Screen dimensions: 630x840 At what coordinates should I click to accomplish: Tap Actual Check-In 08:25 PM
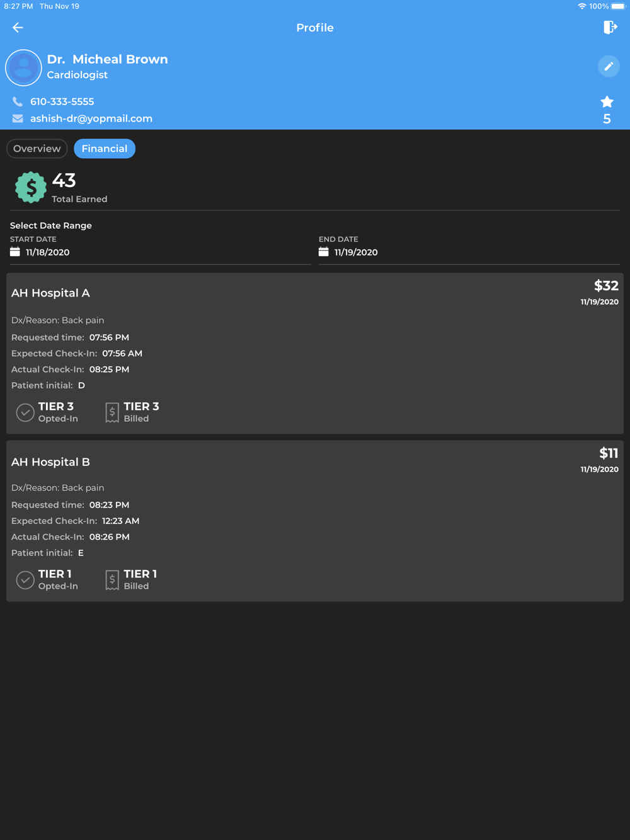71,370
